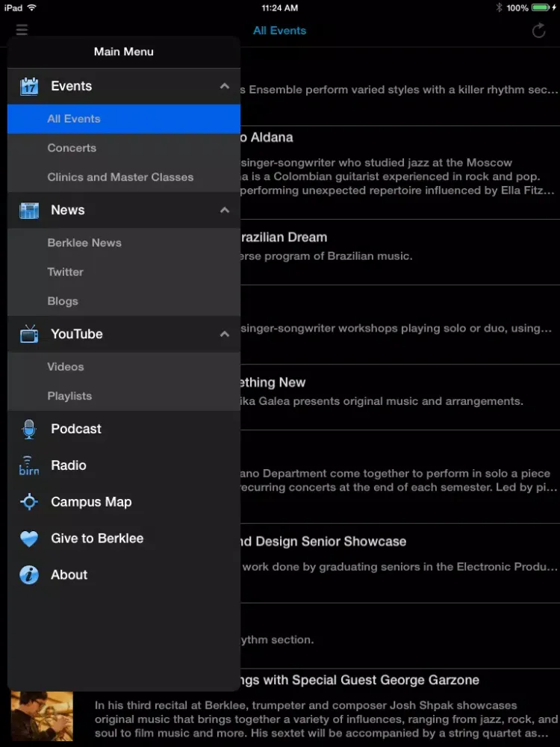Open the 'razilian Dream' event

[400, 252]
